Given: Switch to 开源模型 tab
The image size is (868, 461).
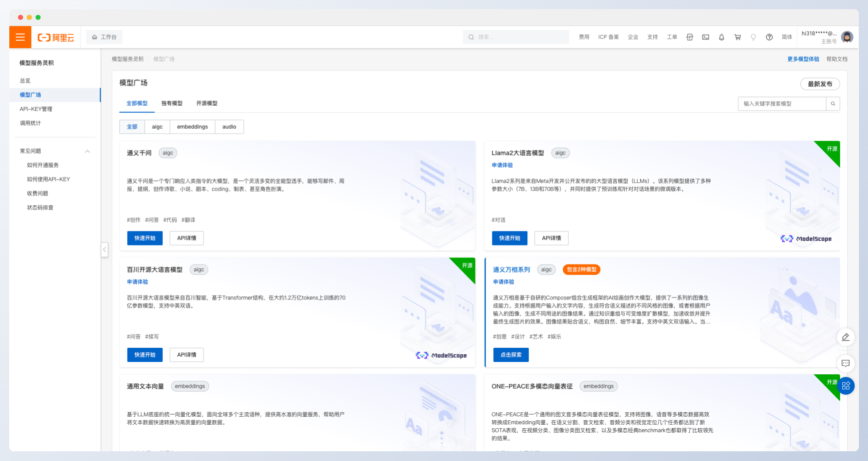Looking at the screenshot, I should (207, 104).
